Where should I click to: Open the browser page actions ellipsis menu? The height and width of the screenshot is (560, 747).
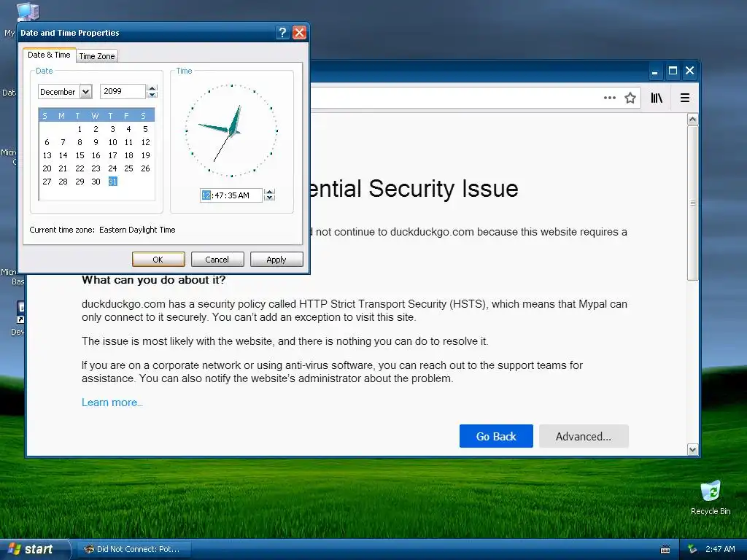[609, 98]
